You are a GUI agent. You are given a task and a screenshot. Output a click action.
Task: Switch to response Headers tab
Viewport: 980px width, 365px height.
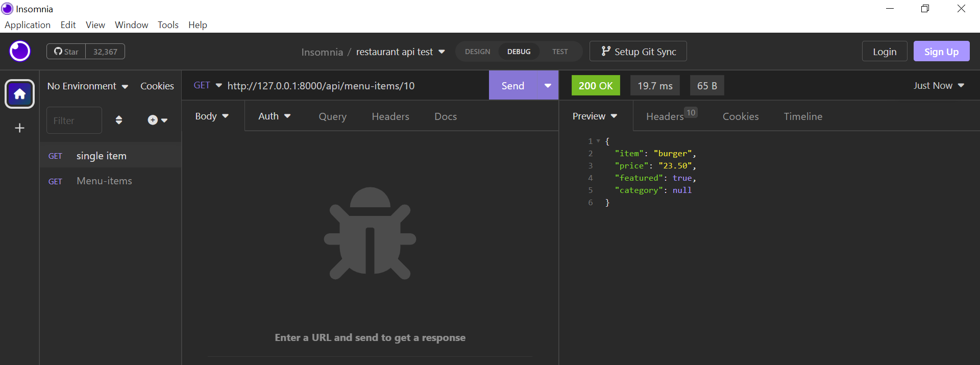point(671,116)
